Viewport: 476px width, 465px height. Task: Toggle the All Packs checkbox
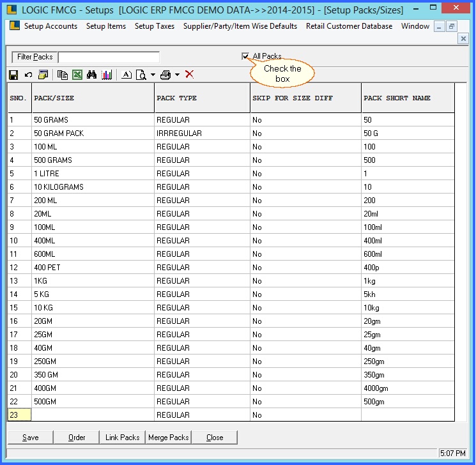coord(245,56)
